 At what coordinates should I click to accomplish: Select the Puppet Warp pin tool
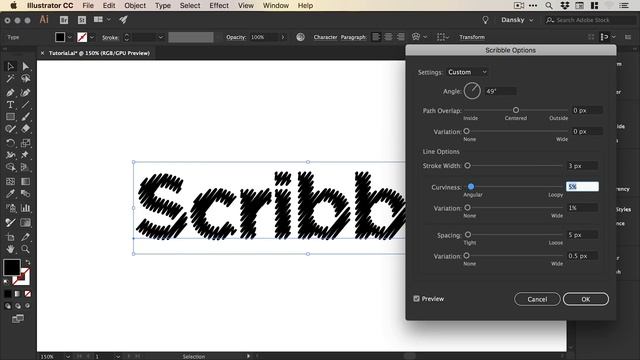25,155
